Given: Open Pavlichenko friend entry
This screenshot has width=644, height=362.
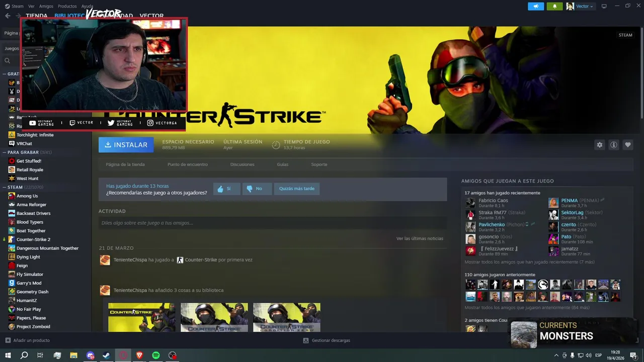Looking at the screenshot, I should [x=492, y=224].
